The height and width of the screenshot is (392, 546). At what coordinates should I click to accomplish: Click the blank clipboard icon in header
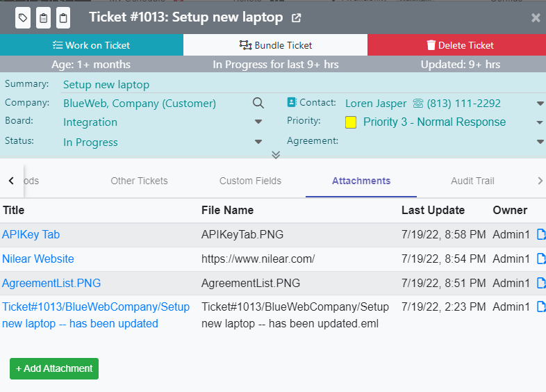pyautogui.click(x=63, y=18)
